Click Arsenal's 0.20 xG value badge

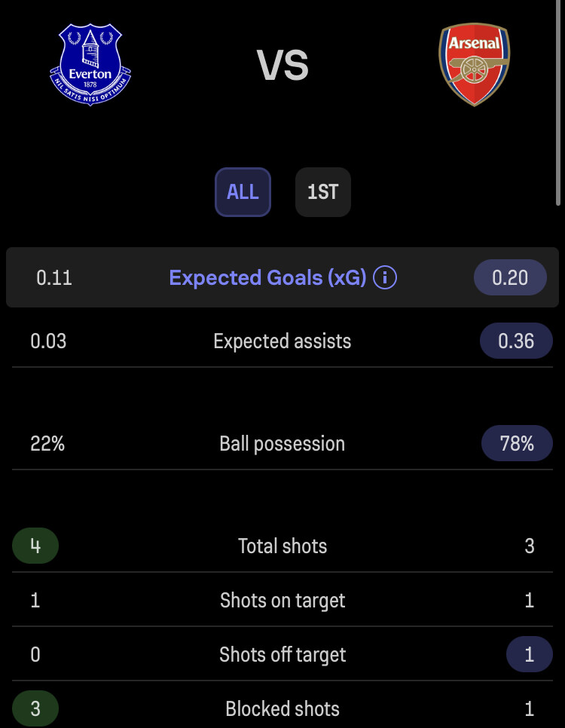(510, 277)
